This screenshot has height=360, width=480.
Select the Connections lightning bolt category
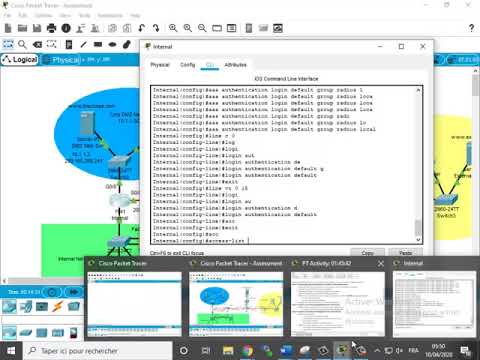pyautogui.click(x=58, y=306)
